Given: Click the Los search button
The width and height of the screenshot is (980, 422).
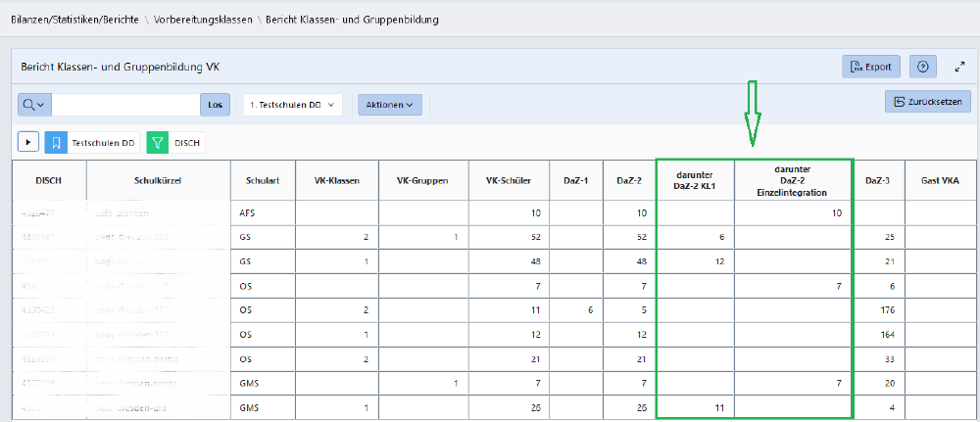Looking at the screenshot, I should [215, 105].
